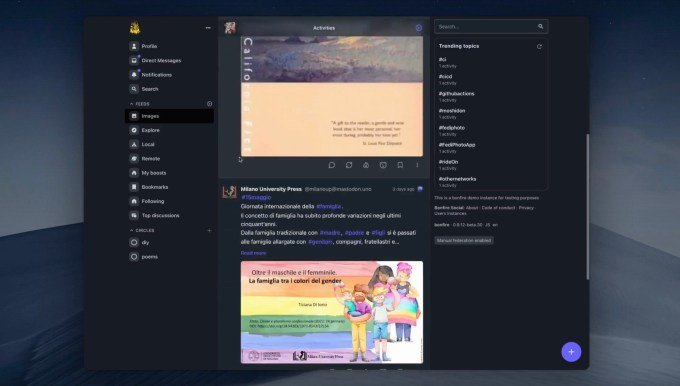Reply to the California book cover post
The height and width of the screenshot is (386, 680).
pos(332,165)
